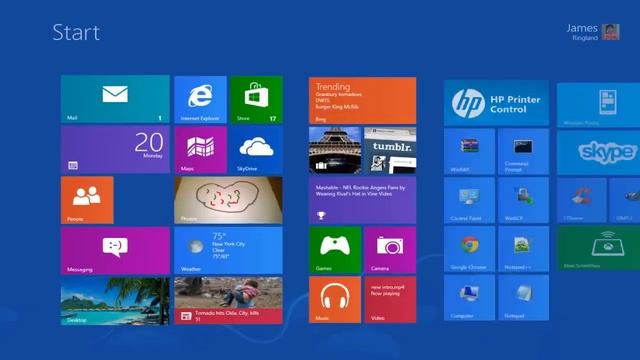Open the Camera tile
The image size is (640, 360).
tap(390, 250)
